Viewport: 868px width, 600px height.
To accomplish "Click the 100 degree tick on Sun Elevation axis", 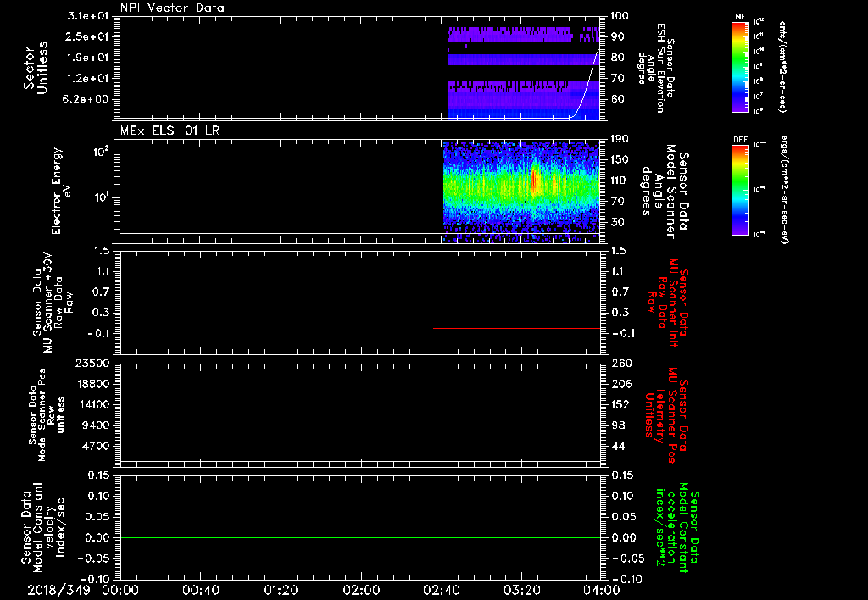I will pos(620,16).
